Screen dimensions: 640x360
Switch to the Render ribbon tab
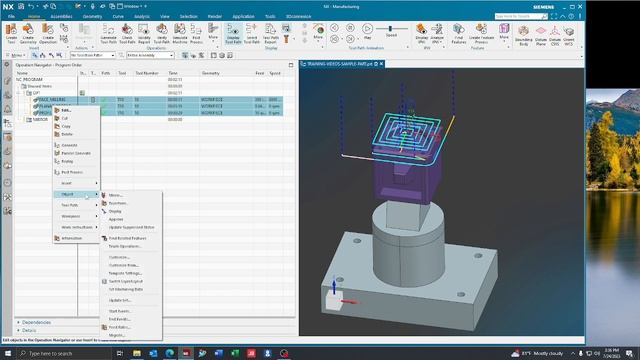pos(215,16)
